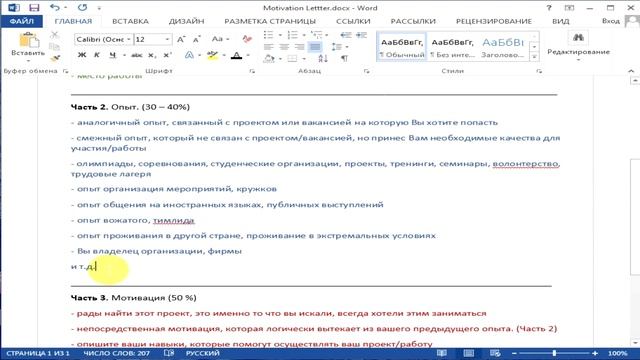The width and height of the screenshot is (640, 360).
Task: Increase paragraph indent icon
Action: [361, 35]
